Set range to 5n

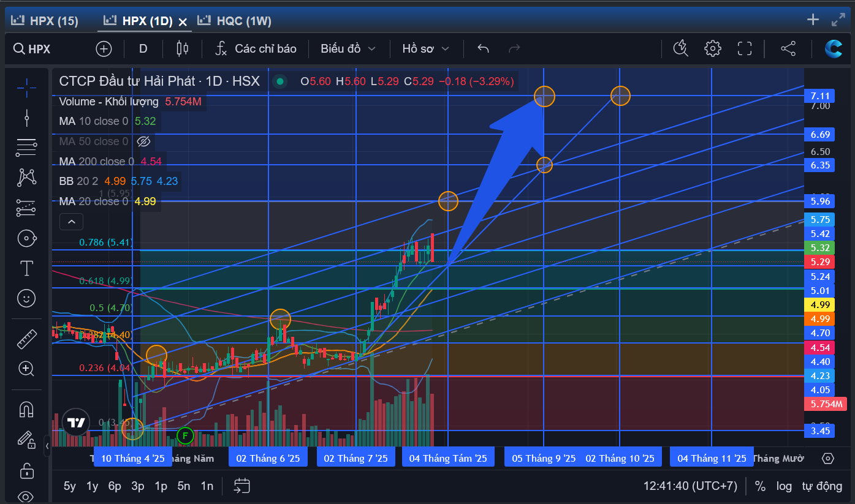click(x=184, y=486)
